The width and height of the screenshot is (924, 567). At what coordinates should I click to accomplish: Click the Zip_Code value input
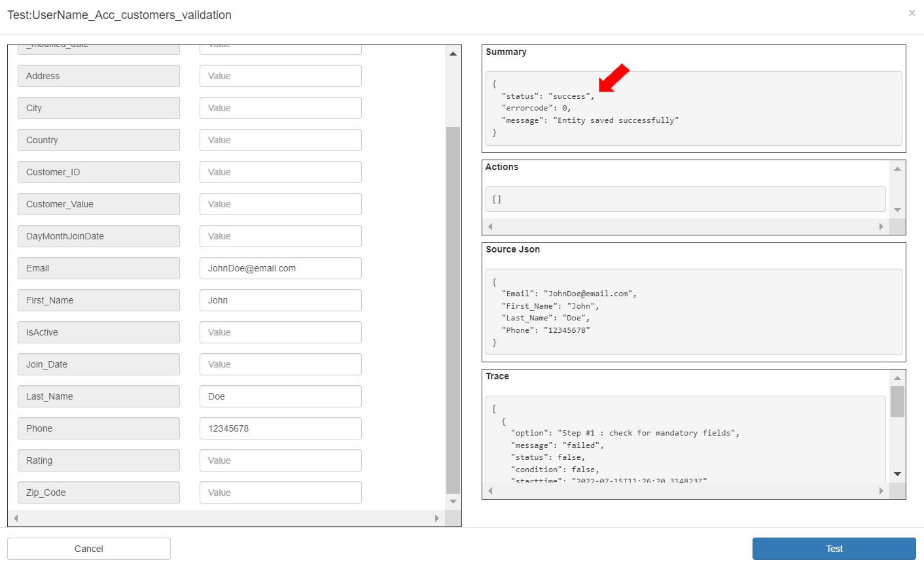[280, 492]
